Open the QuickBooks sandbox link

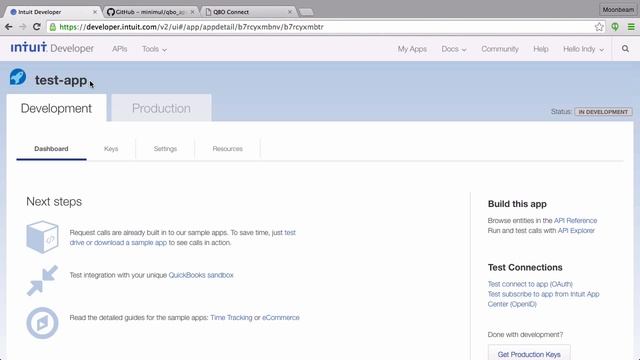point(201,275)
